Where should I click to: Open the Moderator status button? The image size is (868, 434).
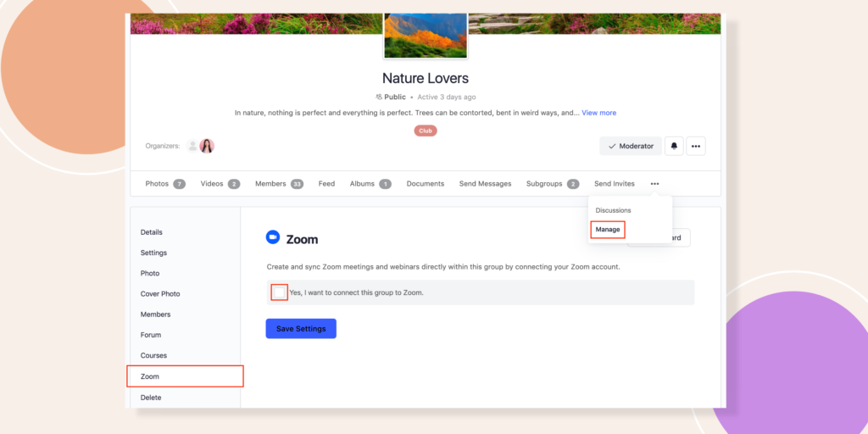click(631, 146)
